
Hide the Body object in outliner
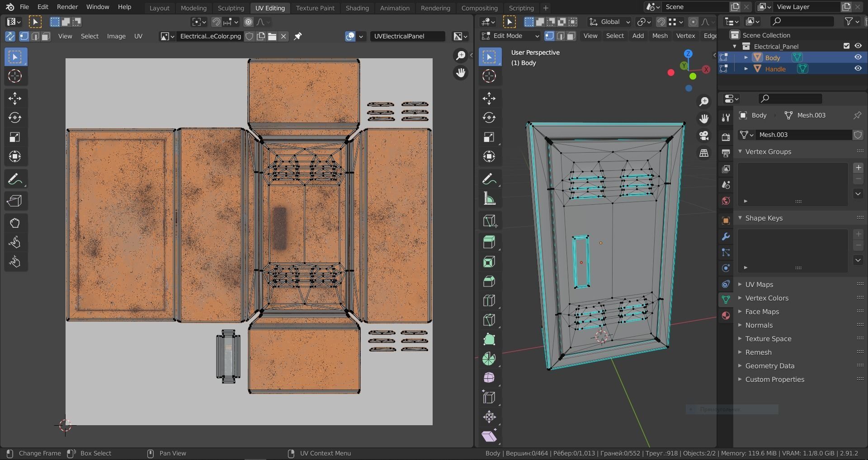tap(858, 57)
